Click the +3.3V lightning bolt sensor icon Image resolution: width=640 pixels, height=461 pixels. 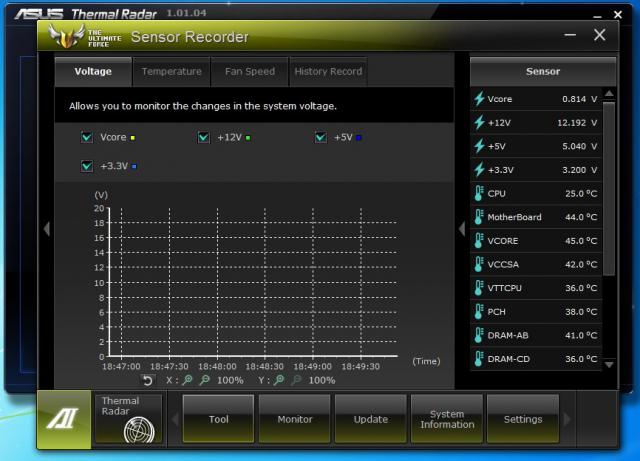coord(479,170)
